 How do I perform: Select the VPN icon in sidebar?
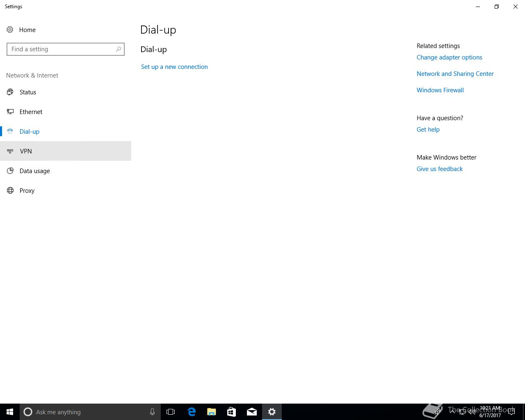click(x=10, y=151)
